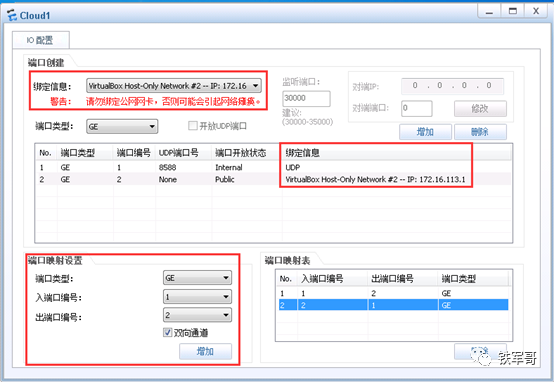Select port row with UDP port 8588
The image size is (554, 382).
(x=273, y=167)
